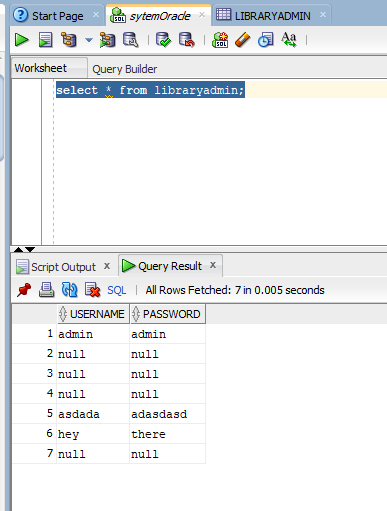Click the To Upper/Lower case Aa icon

[x=289, y=40]
